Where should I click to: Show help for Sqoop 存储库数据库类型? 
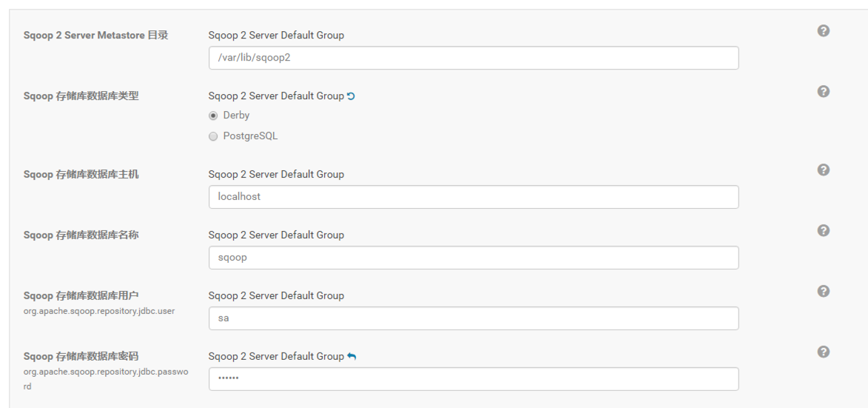(x=823, y=92)
